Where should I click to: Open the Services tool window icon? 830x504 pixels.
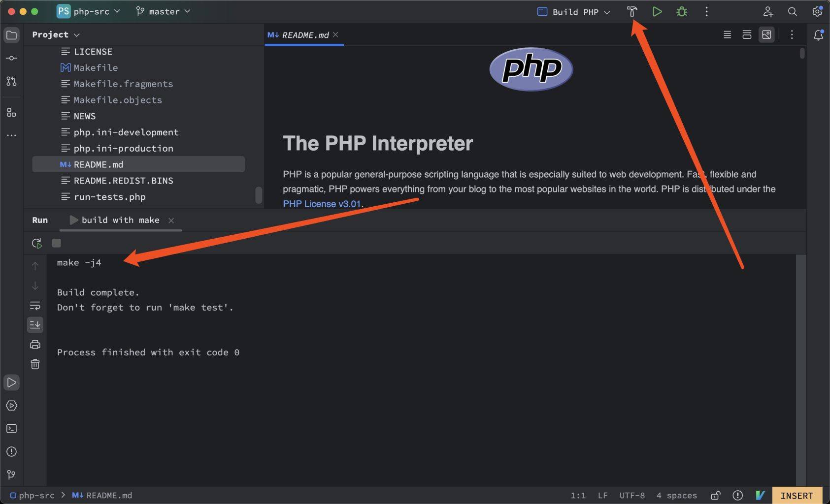pos(11,406)
